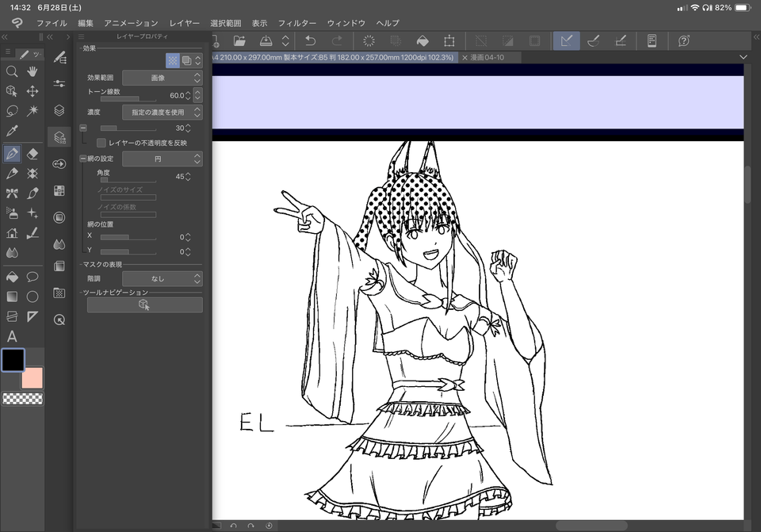Select the Object operation tool
Image resolution: width=761 pixels, height=532 pixels.
[x=12, y=91]
